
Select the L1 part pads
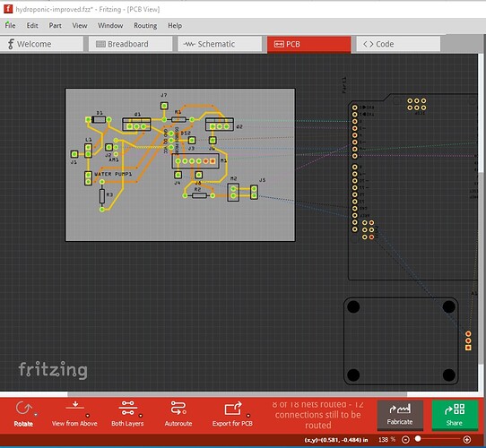click(89, 151)
